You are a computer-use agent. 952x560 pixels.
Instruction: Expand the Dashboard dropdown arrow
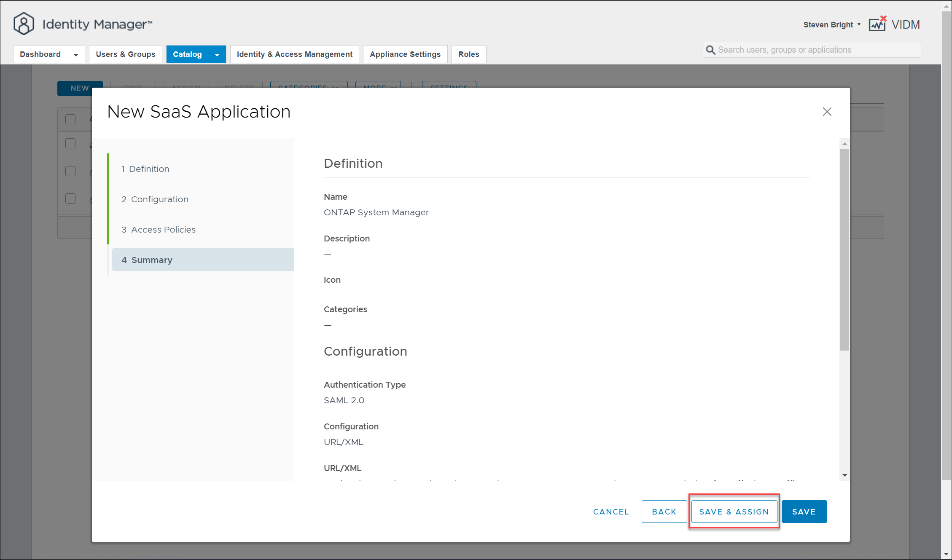pyautogui.click(x=76, y=55)
